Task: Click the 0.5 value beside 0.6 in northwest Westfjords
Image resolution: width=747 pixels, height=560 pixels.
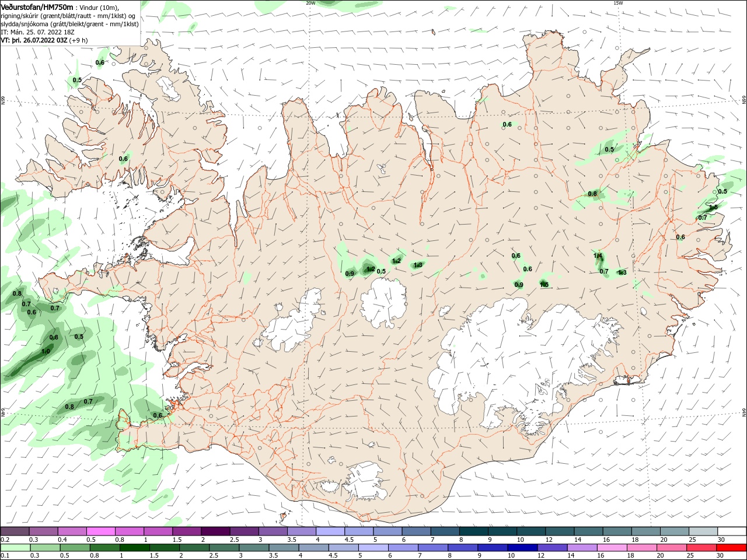Action: (77, 80)
